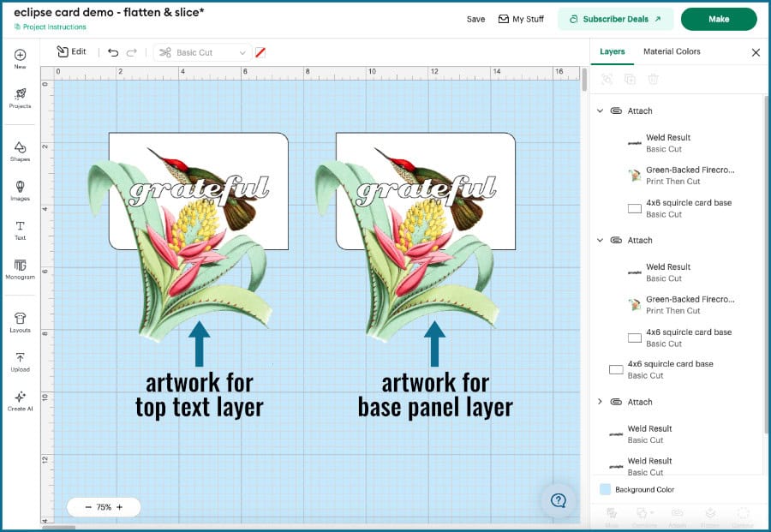Click the Background Color swatch
The height and width of the screenshot is (532, 771).
[x=606, y=489]
